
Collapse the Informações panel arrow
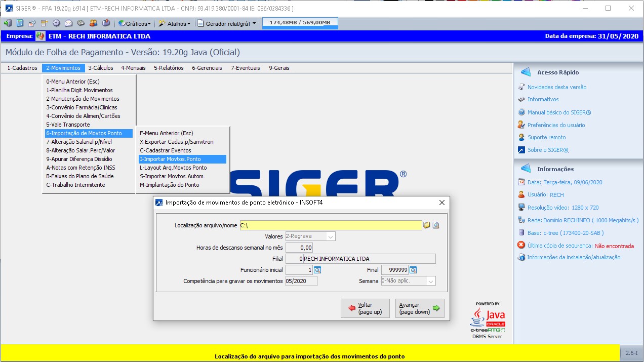point(526,169)
